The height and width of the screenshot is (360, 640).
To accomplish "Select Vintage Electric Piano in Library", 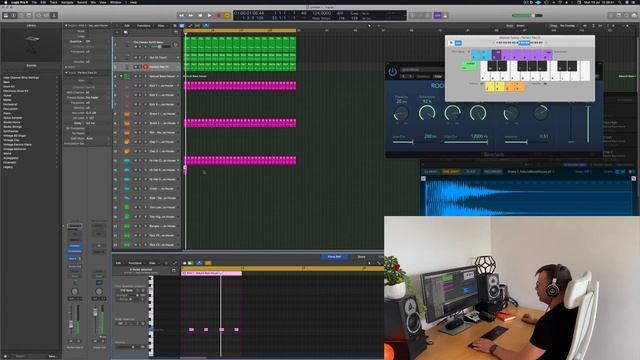I will pos(17,144).
